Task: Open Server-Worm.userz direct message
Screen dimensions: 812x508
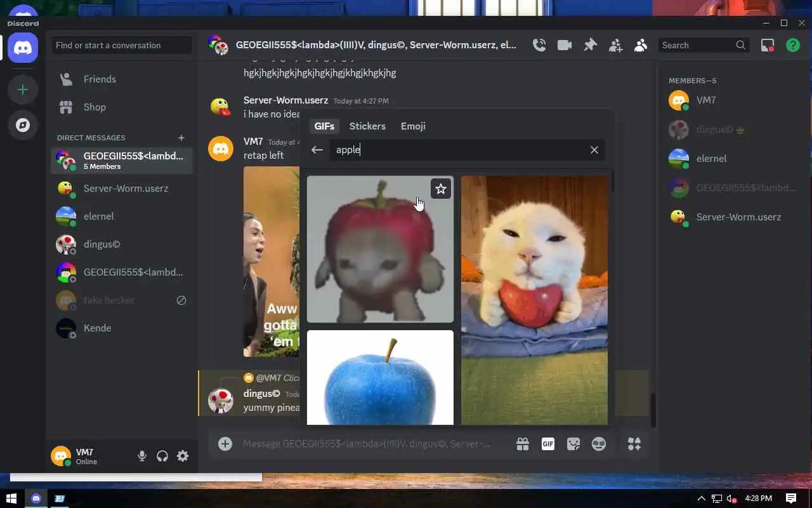Action: [x=122, y=189]
